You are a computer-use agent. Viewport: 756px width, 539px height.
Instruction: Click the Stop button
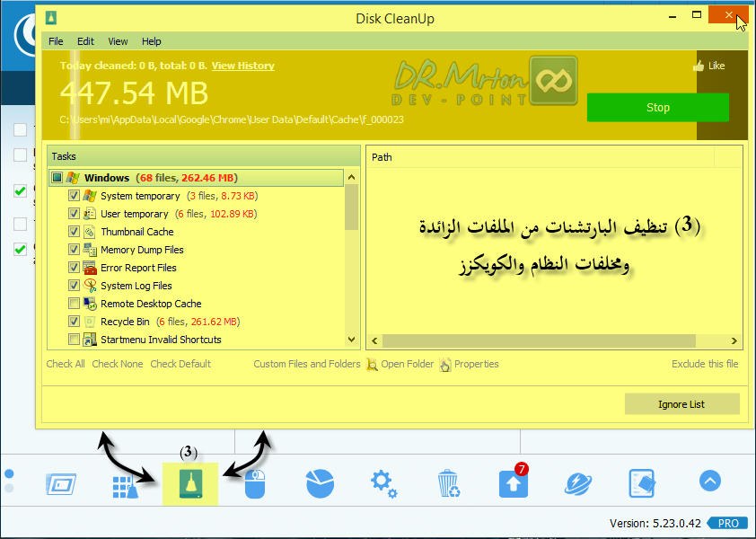[x=658, y=108]
